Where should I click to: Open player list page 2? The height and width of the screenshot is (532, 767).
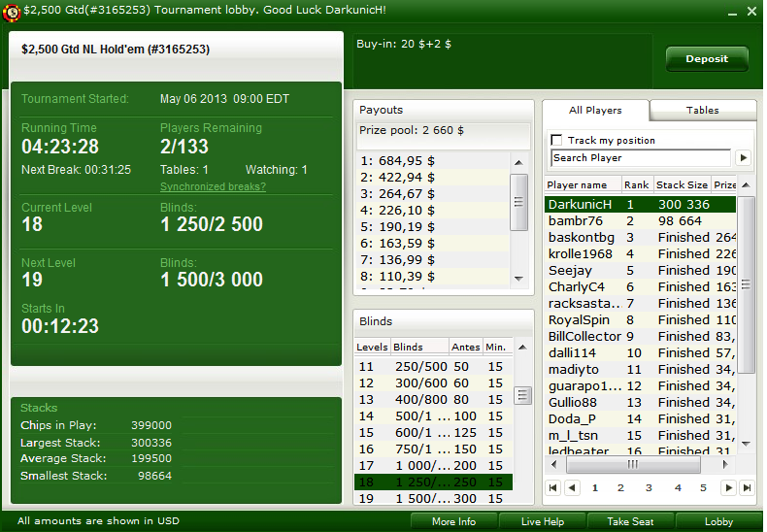pos(620,487)
